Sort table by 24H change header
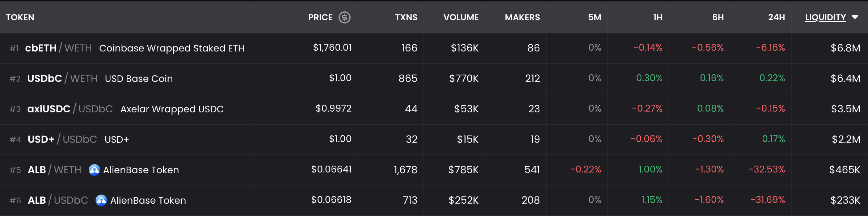This screenshot has width=868, height=216. pyautogui.click(x=776, y=17)
